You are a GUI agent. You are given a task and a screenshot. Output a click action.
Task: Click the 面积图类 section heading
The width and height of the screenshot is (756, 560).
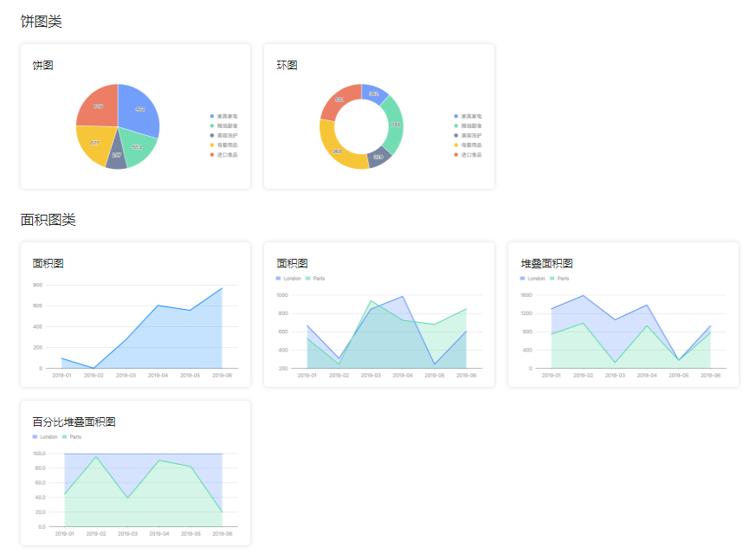(48, 220)
